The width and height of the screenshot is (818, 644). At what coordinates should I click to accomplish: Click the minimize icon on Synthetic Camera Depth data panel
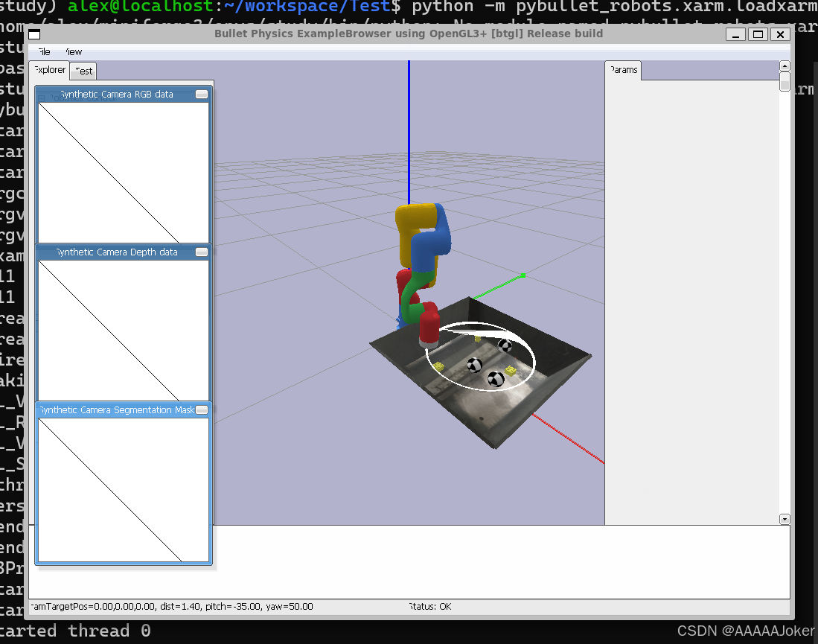coord(201,252)
